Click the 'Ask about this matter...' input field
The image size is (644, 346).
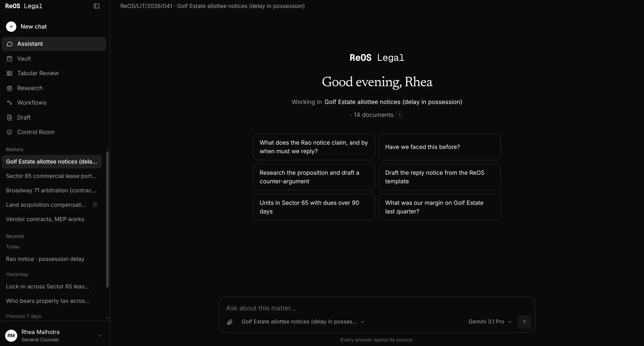point(377,308)
